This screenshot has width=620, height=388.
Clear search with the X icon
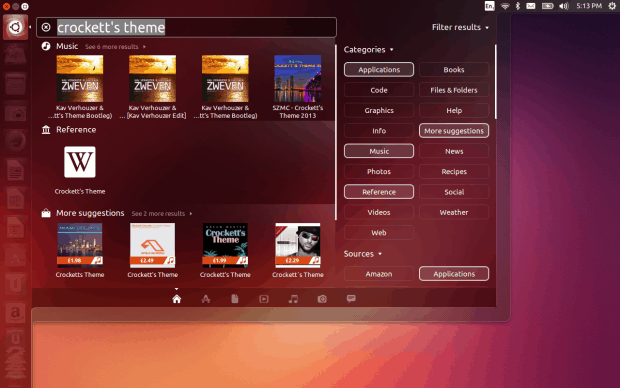[x=46, y=27]
